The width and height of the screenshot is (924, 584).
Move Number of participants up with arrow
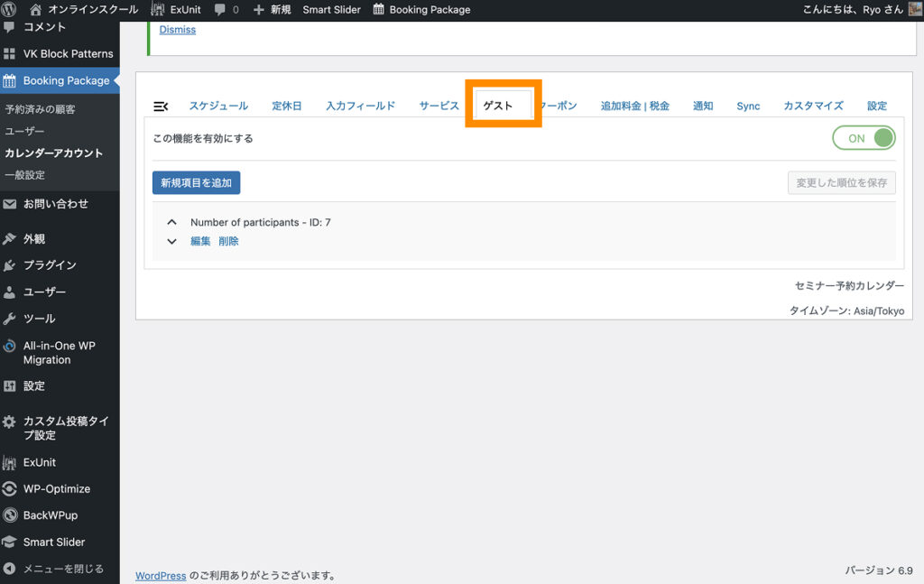tap(171, 222)
